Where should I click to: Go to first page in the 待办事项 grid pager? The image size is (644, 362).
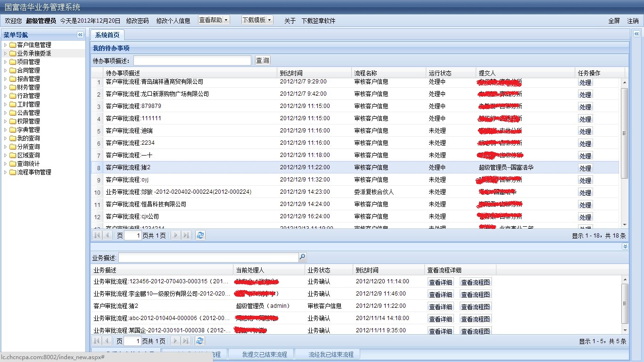pos(97,235)
